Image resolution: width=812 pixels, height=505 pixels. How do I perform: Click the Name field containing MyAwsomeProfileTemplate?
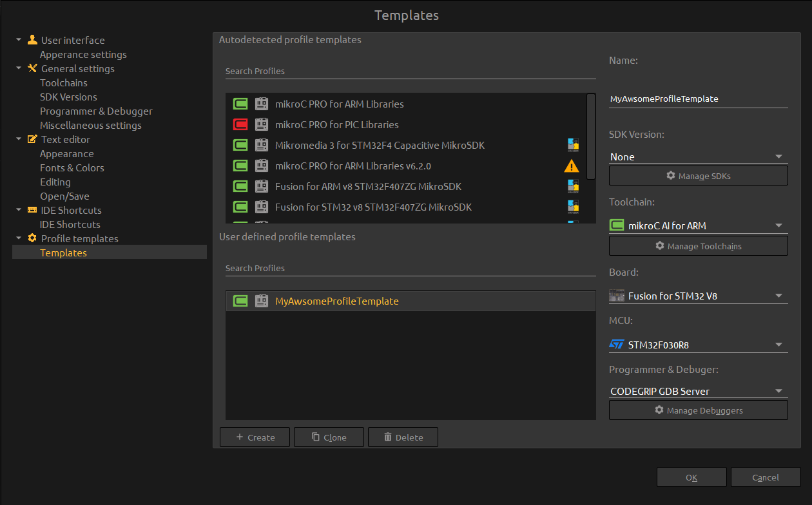pos(699,99)
